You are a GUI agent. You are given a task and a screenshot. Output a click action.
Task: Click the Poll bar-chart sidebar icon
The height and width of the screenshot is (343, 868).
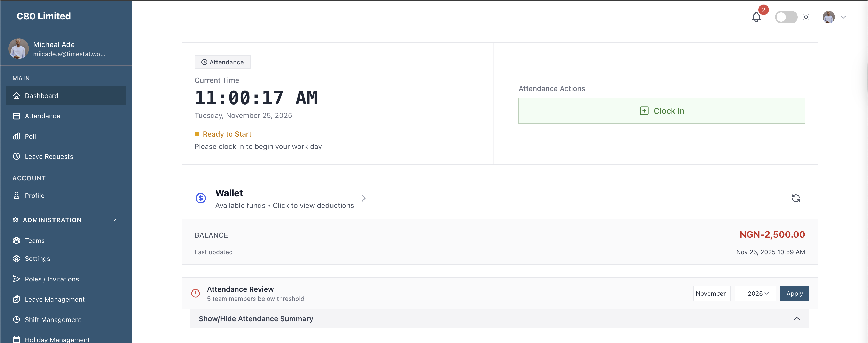[x=17, y=136]
